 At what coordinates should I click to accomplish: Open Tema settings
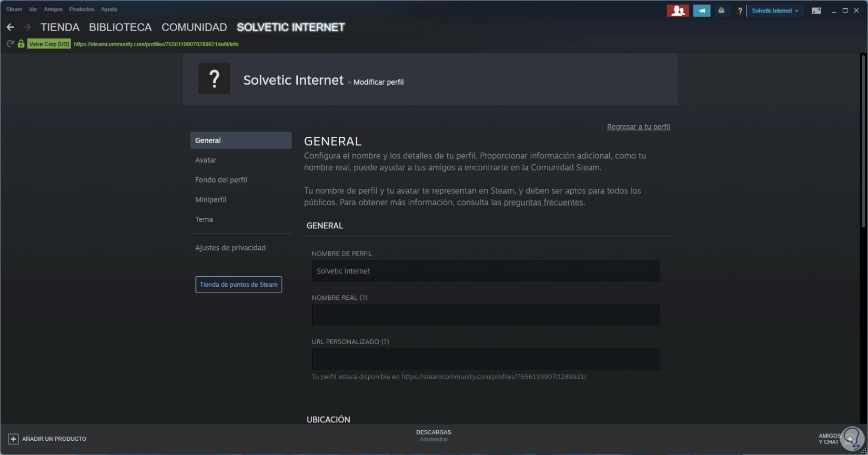241,220
